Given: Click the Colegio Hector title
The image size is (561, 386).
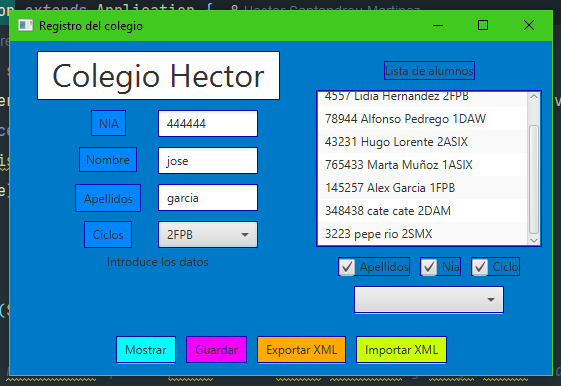Looking at the screenshot, I should 158,75.
